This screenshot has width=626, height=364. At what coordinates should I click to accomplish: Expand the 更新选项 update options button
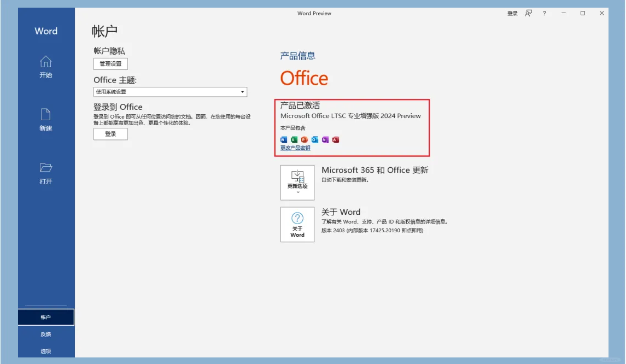[297, 183]
